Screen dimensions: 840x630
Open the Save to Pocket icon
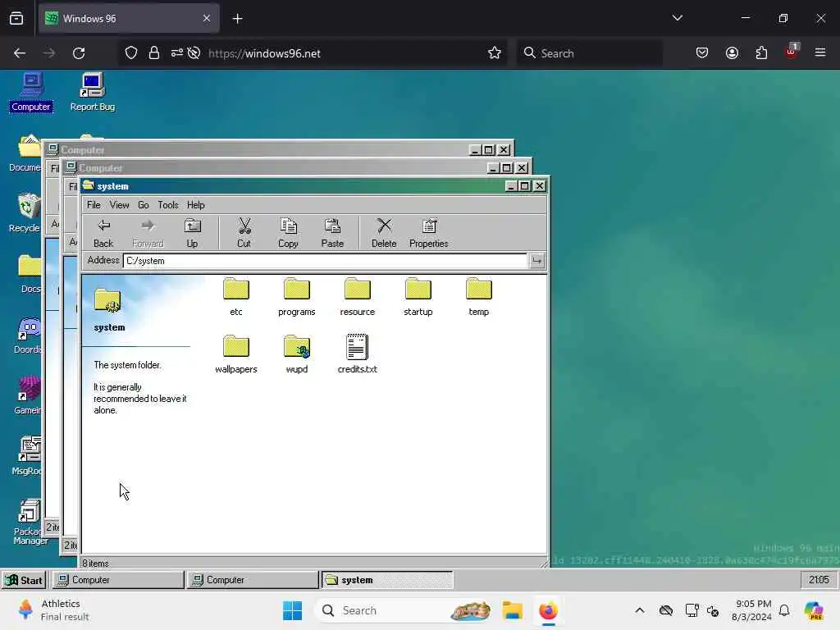tap(702, 52)
